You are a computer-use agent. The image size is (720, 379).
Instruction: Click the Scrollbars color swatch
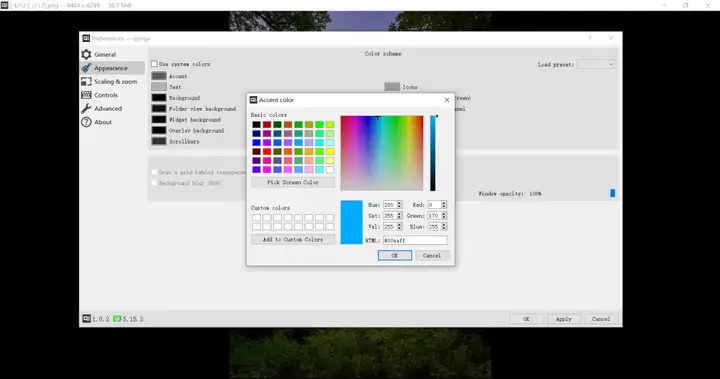point(159,141)
